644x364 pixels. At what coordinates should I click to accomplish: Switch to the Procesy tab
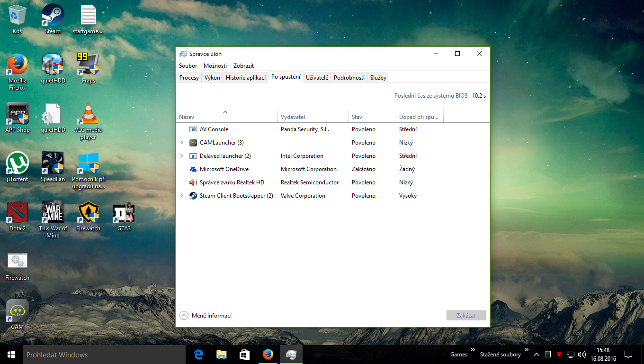tap(189, 78)
